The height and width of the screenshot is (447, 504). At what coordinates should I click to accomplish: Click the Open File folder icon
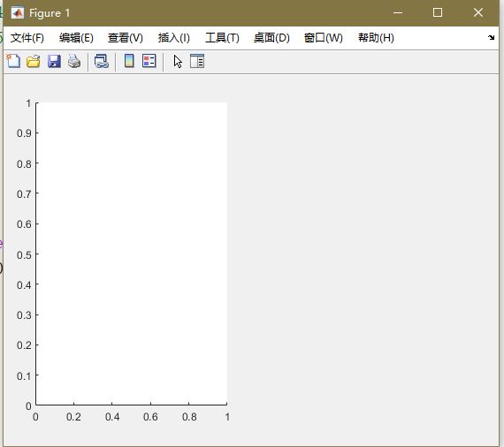point(34,61)
